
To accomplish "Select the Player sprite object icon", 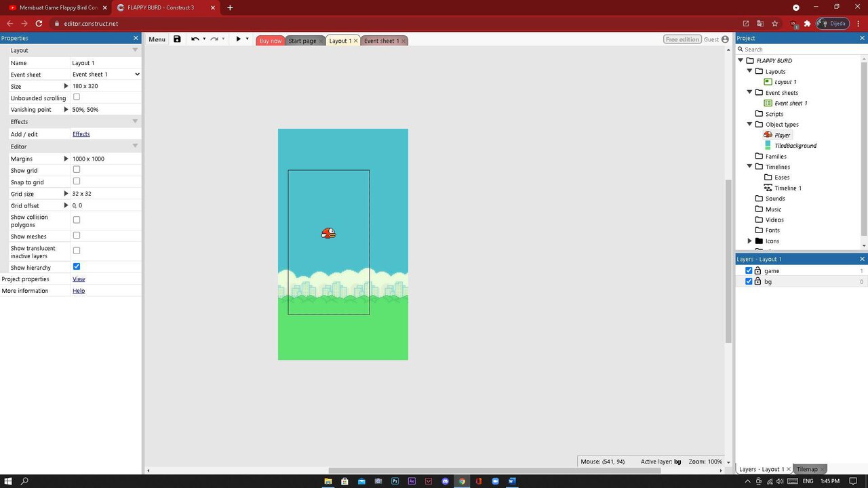I will tap(768, 135).
